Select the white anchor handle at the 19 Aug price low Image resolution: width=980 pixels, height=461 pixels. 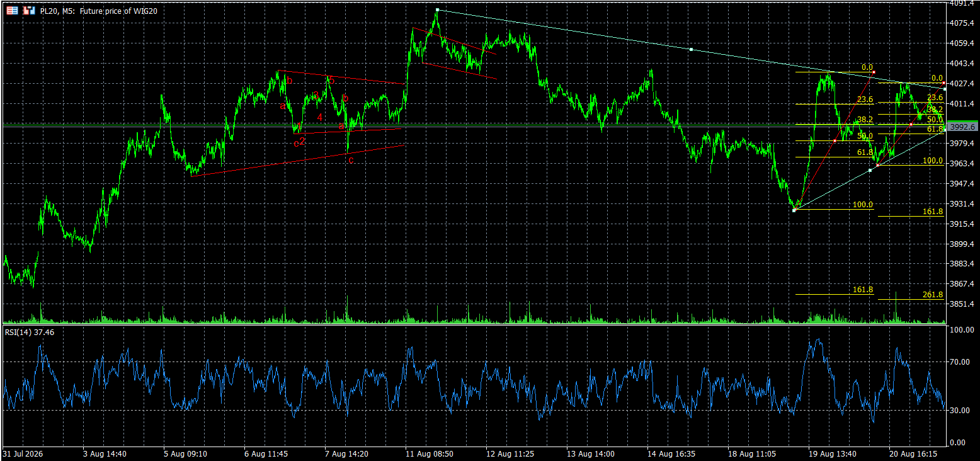(x=794, y=210)
